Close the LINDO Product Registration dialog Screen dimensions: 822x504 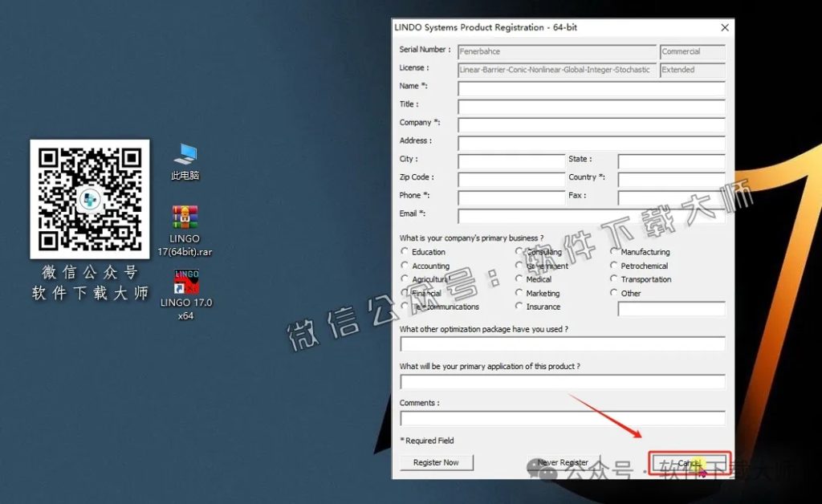[x=725, y=27]
